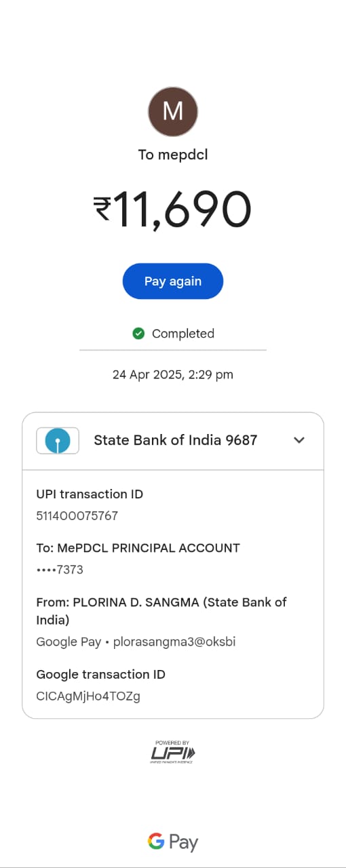The image size is (346, 868).
Task: Tap the masked account number ending 7373
Action: pyautogui.click(x=60, y=570)
